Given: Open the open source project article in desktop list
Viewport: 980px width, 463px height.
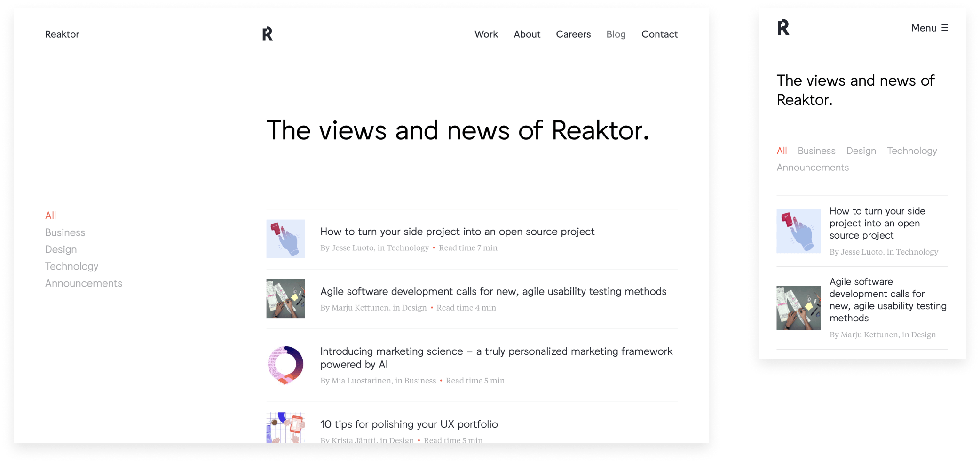Looking at the screenshot, I should 457,231.
